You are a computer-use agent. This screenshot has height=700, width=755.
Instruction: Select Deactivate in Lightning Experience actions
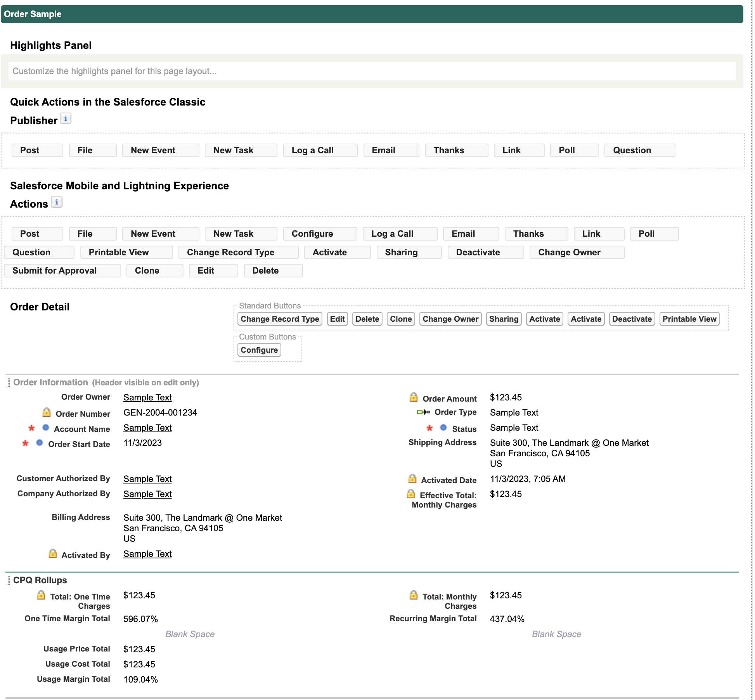pyautogui.click(x=486, y=253)
